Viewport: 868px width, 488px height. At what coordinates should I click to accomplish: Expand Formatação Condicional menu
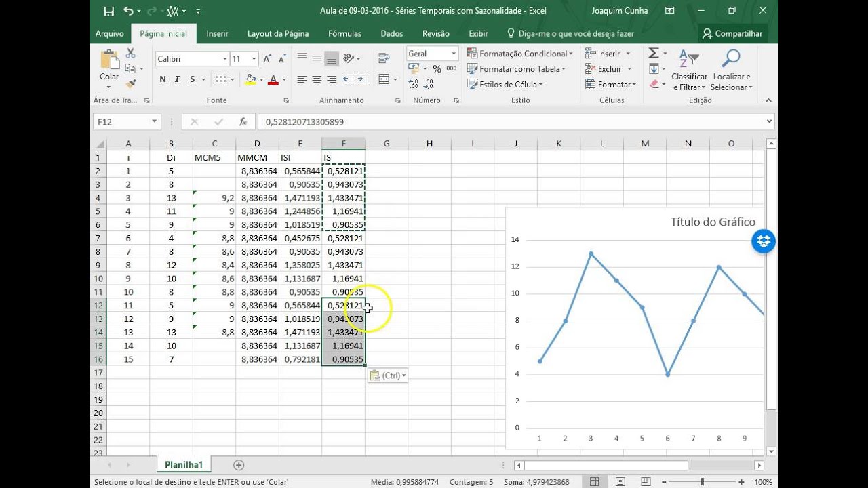pos(520,54)
